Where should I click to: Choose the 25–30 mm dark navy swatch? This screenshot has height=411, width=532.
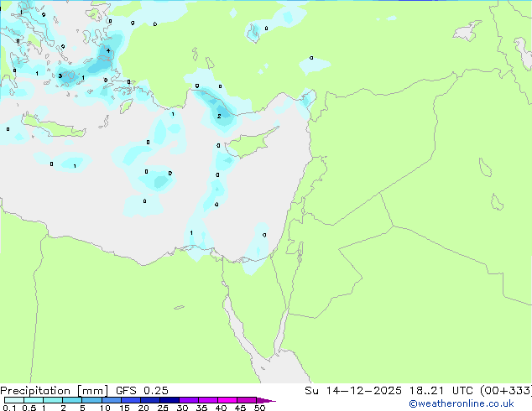(x=170, y=400)
